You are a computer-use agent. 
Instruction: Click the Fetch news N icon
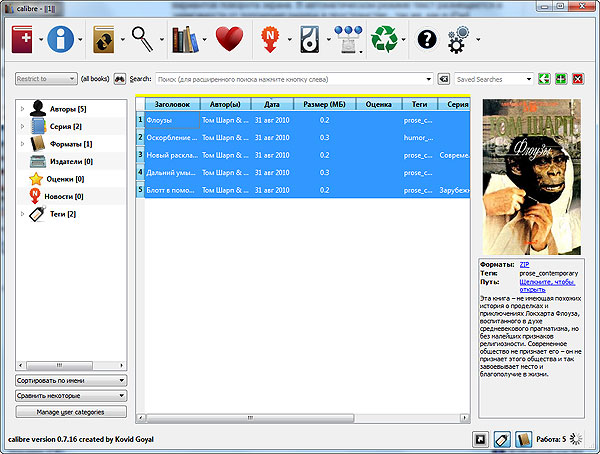[x=271, y=40]
